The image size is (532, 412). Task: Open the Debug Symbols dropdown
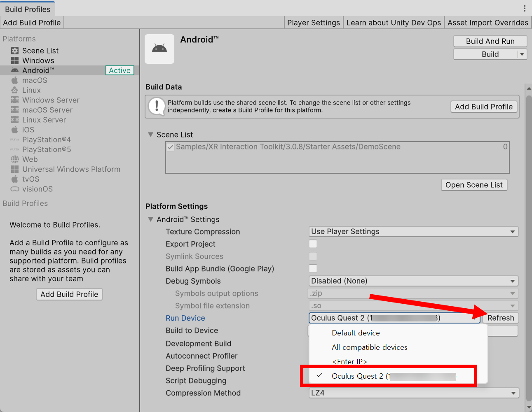point(413,281)
